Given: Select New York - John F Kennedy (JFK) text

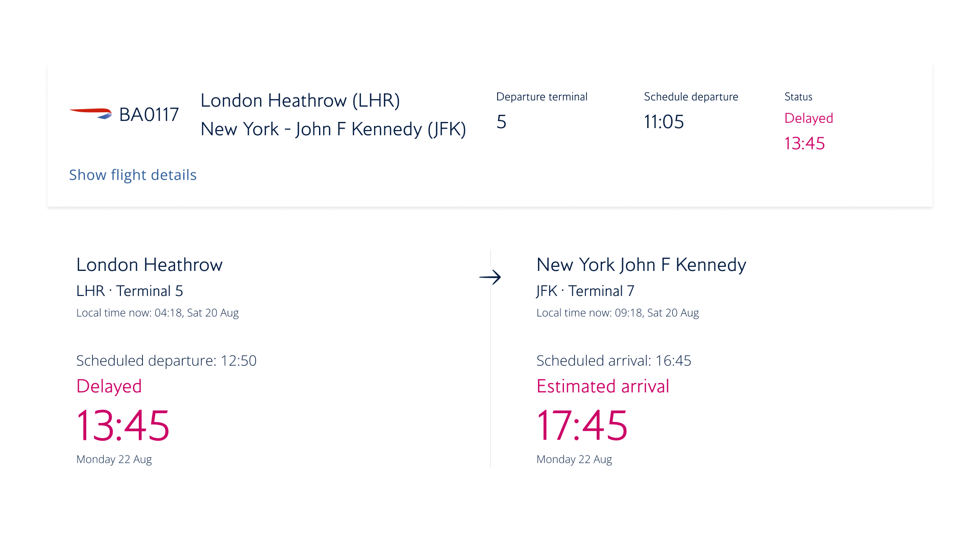Looking at the screenshot, I should pos(333,129).
